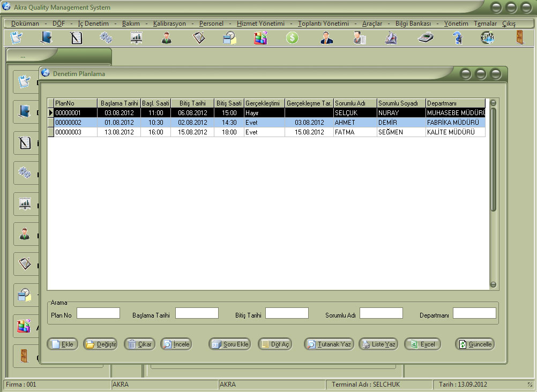Click the scroll-up button of the plan table
Viewport: 537px width, 392px height.
tap(493, 103)
